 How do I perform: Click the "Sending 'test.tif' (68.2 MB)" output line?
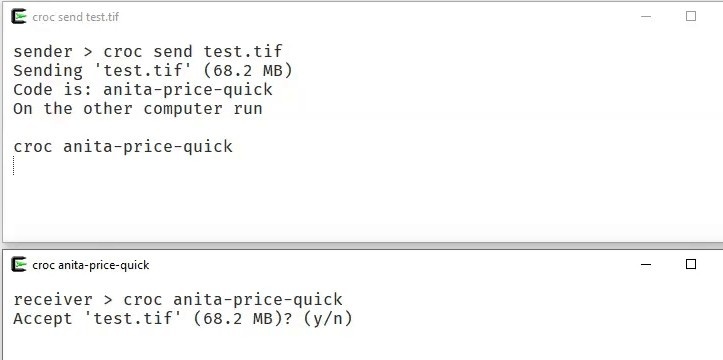153,71
